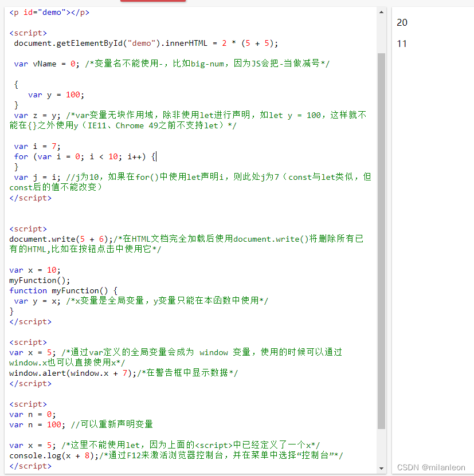Viewport: 474px width, 476px height.
Task: Click the getElementById innerHTML code line
Action: coord(146,44)
